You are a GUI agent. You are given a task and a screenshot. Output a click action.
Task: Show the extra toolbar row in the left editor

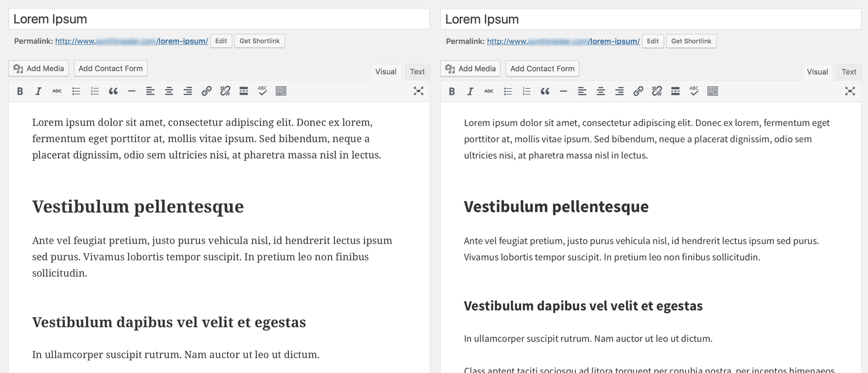(281, 91)
